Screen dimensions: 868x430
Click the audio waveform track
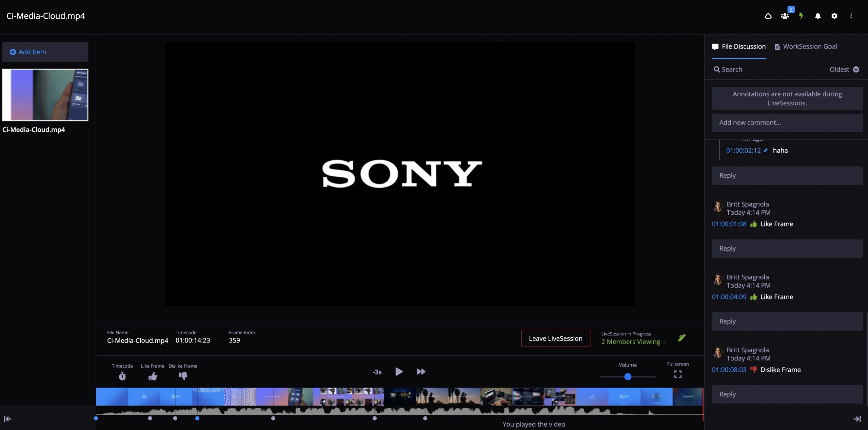[399, 411]
